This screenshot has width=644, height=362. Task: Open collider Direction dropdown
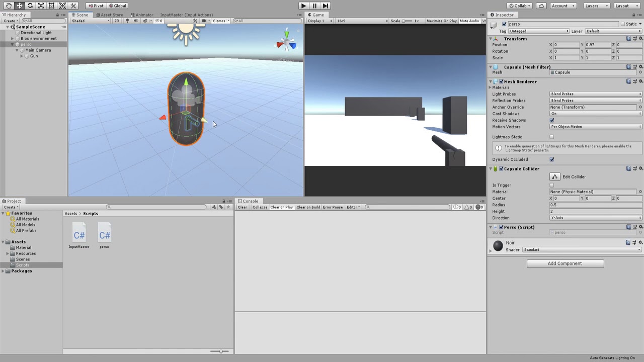(x=596, y=218)
